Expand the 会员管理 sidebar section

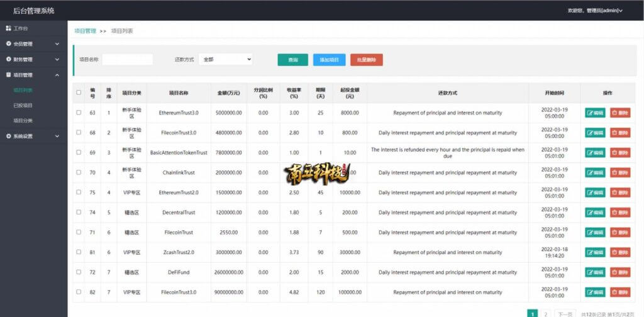(33, 43)
